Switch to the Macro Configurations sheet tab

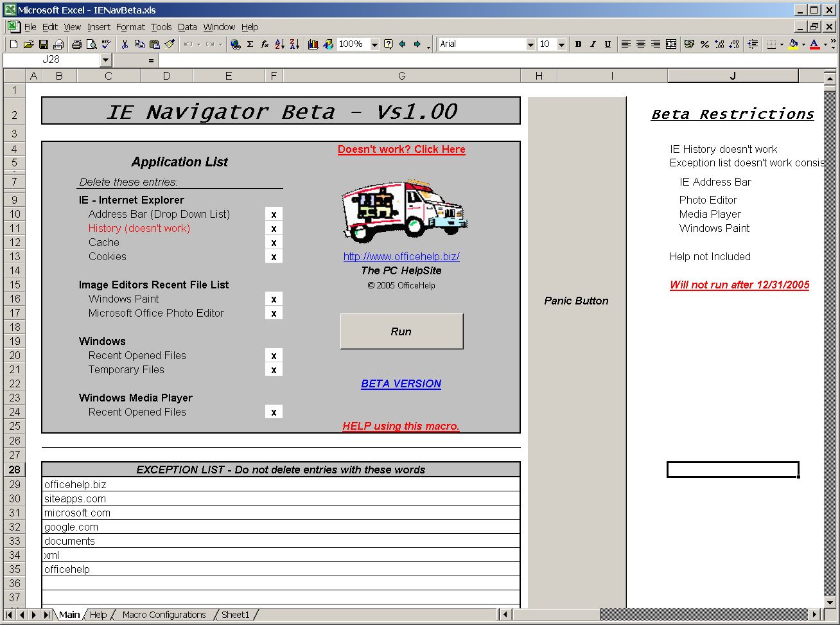[x=164, y=615]
